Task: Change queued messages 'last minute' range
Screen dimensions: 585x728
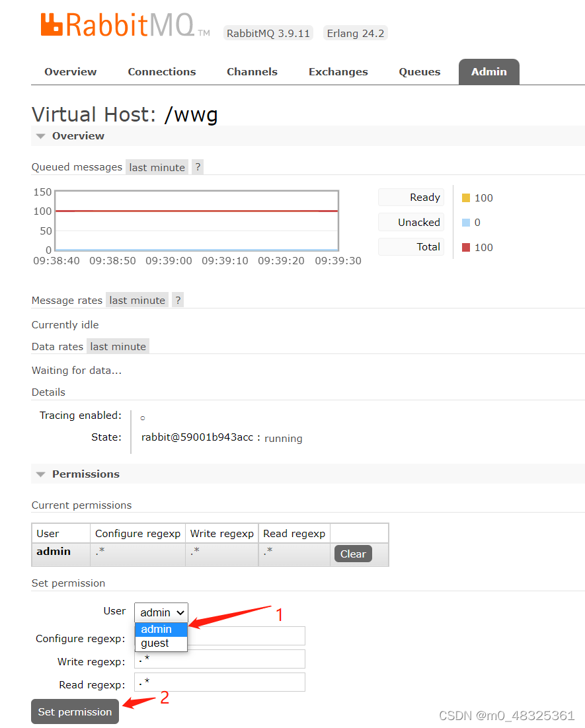Action: 157,167
